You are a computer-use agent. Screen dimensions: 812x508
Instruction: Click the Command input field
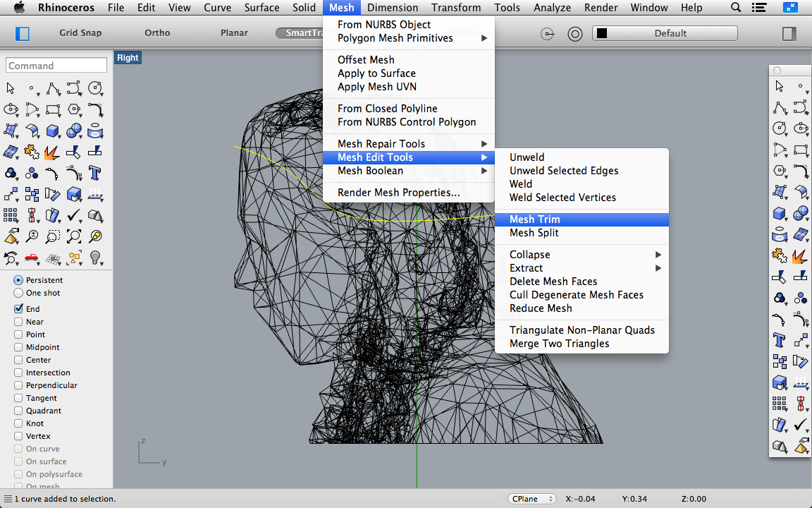tap(56, 66)
